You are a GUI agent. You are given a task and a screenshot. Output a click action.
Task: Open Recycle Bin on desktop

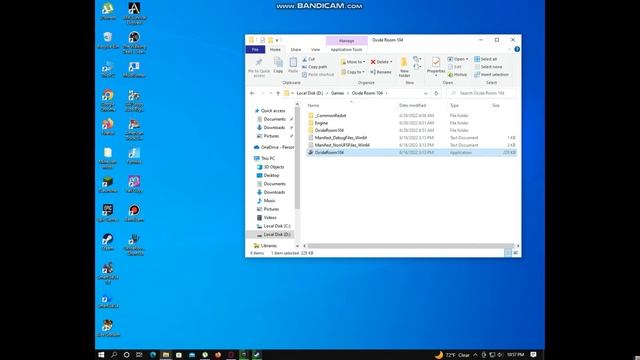(x=108, y=40)
